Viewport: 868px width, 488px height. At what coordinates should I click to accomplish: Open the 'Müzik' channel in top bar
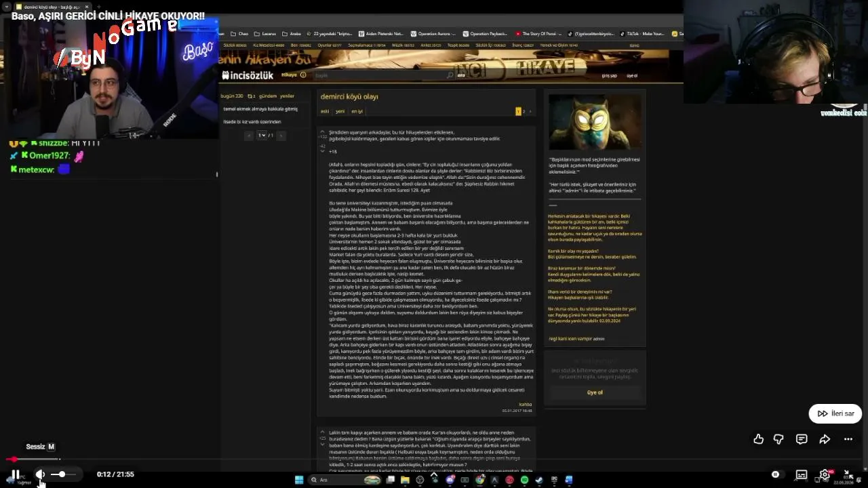point(403,45)
